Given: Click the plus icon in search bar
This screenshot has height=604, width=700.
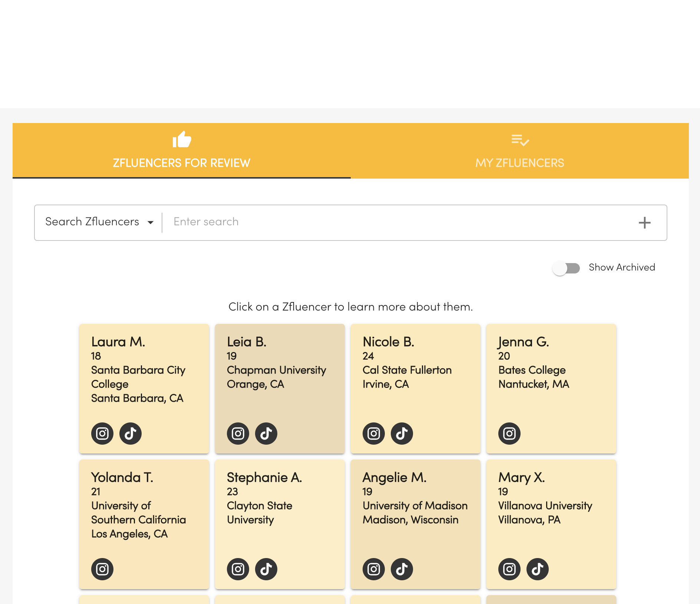Looking at the screenshot, I should pyautogui.click(x=645, y=223).
